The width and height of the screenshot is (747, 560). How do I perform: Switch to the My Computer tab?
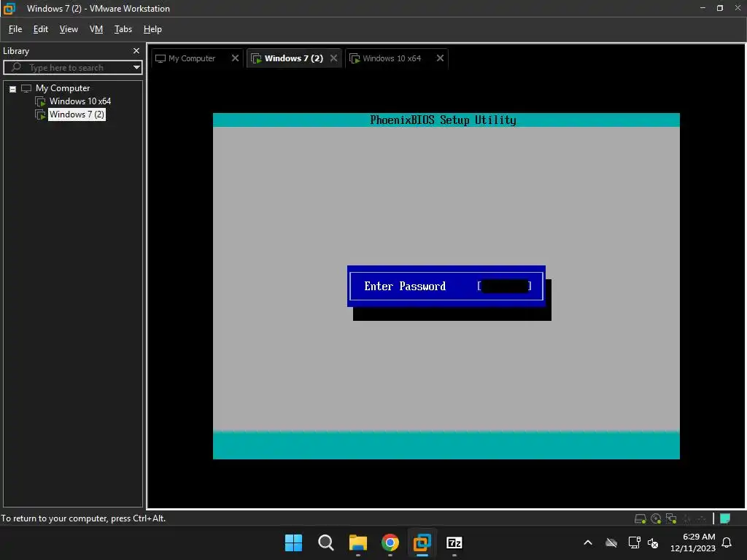(x=192, y=58)
